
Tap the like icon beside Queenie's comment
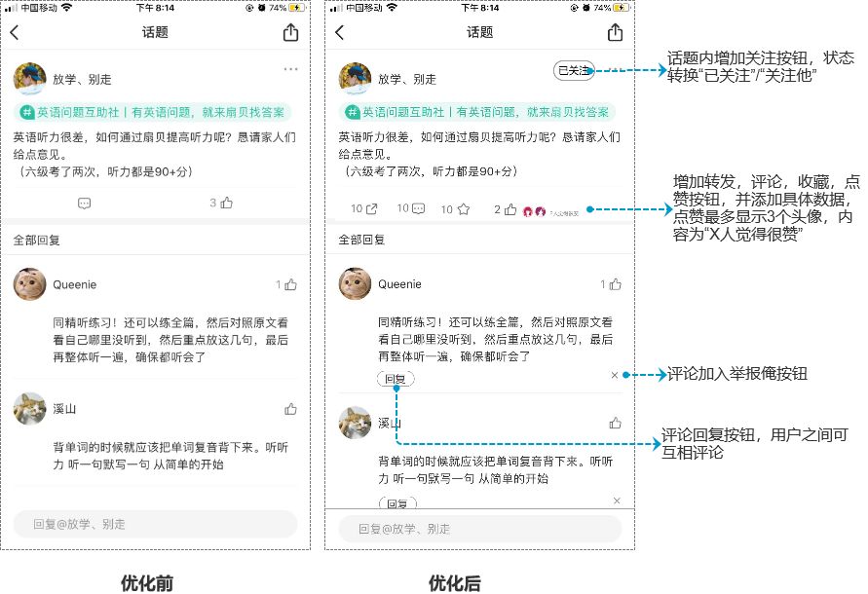click(614, 283)
